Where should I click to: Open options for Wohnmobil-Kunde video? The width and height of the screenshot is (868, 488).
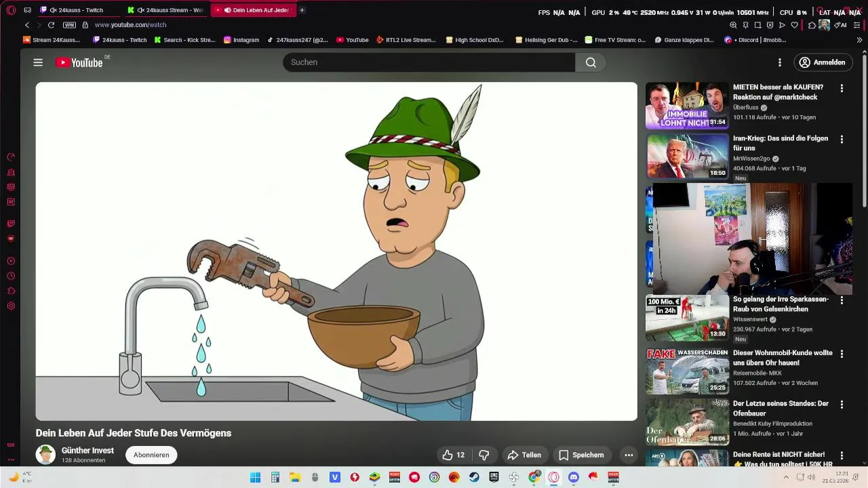(x=842, y=354)
